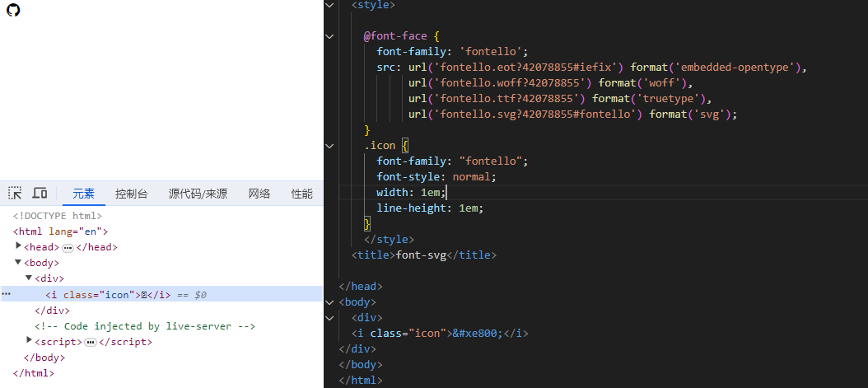Click the fontello.ttf url line
The width and height of the screenshot is (868, 388).
560,99
